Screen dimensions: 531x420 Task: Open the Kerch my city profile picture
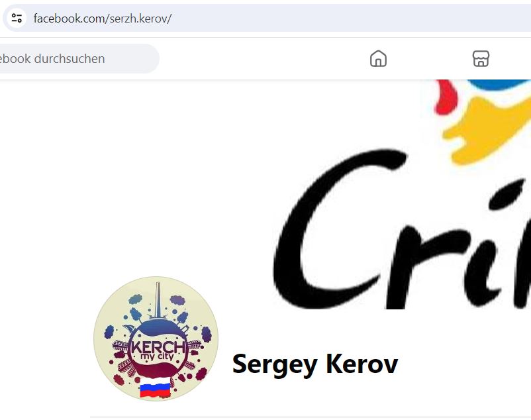point(156,339)
